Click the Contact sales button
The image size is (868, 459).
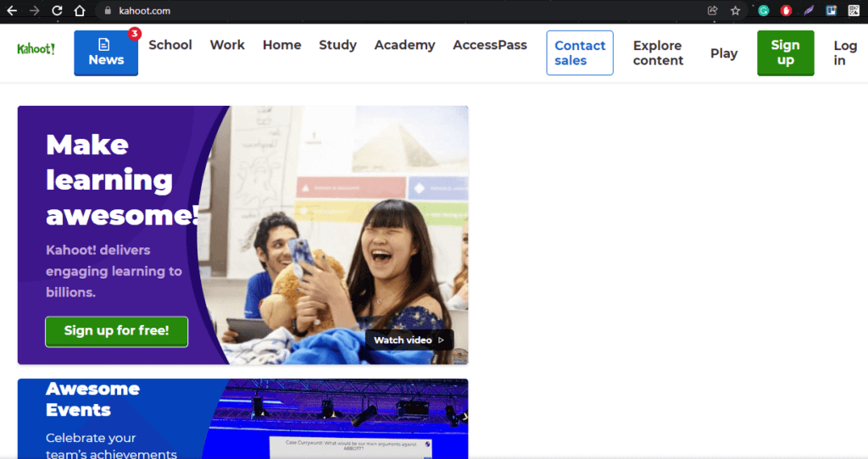click(x=580, y=53)
